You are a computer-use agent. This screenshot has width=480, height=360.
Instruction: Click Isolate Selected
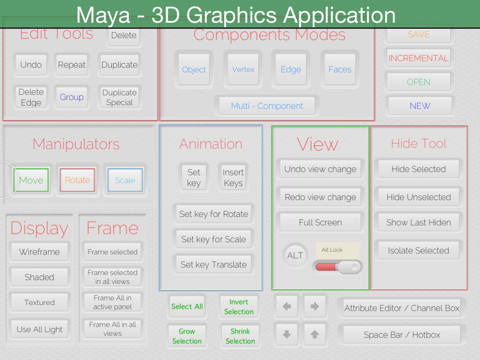[x=419, y=250]
